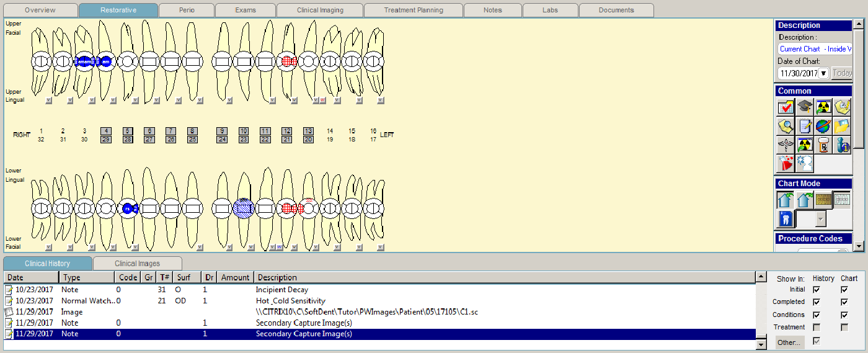Open the Treatment Planning tab
Screen dimensions: 868x353
pyautogui.click(x=413, y=10)
